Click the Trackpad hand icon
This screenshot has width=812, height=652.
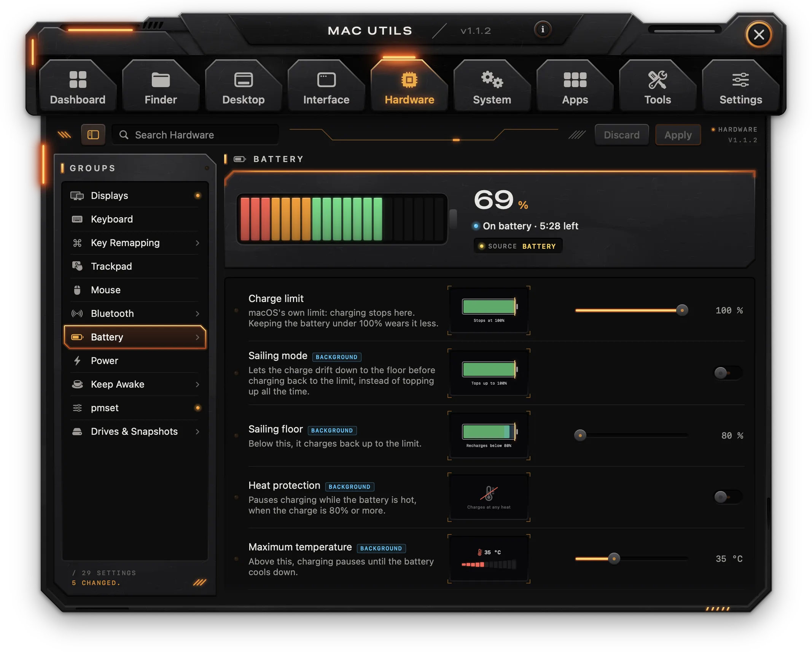click(x=77, y=266)
